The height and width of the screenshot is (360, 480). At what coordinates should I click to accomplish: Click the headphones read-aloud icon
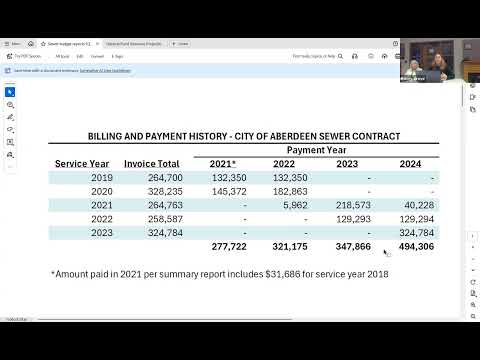click(355, 56)
